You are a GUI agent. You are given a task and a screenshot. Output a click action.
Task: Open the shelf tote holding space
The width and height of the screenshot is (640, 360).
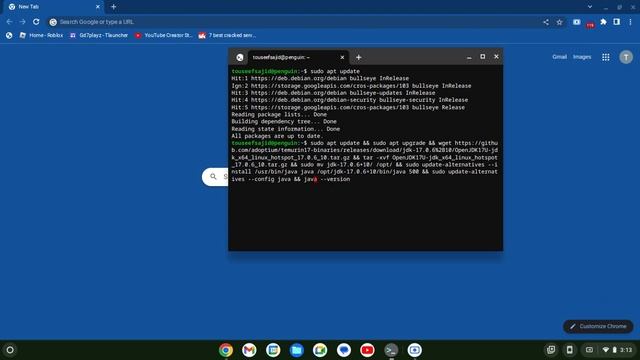[551, 349]
